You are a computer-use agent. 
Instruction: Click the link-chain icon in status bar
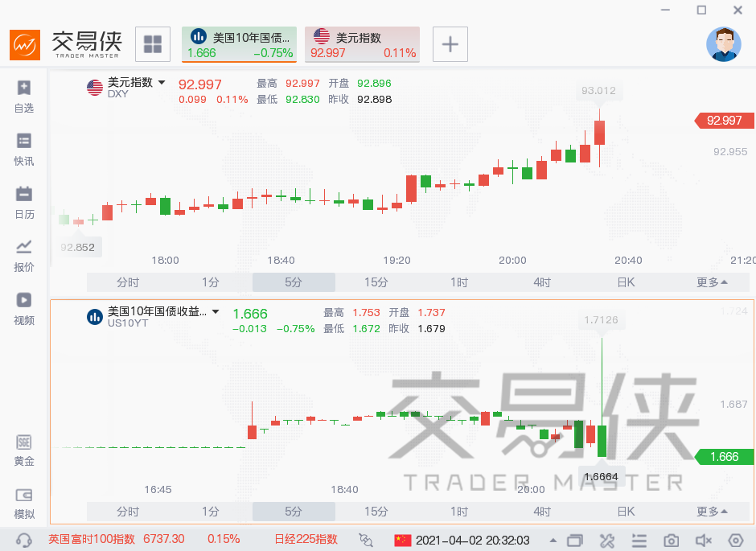(x=366, y=540)
